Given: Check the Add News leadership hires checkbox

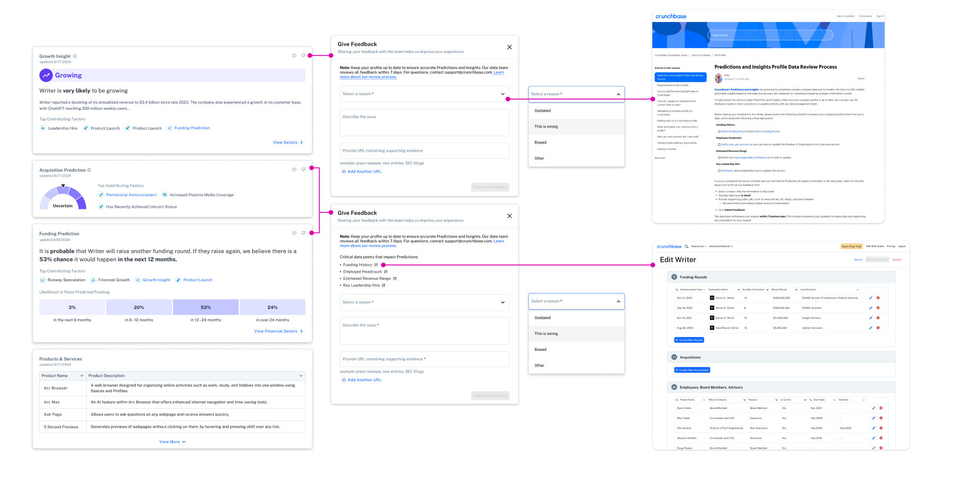Looking at the screenshot, I should [719, 171].
